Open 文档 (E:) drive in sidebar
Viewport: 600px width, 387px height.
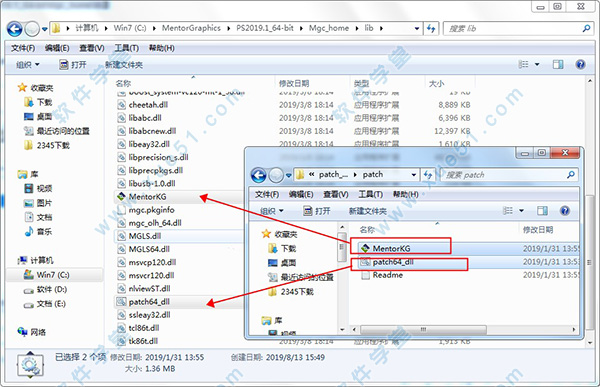pyautogui.click(x=51, y=304)
